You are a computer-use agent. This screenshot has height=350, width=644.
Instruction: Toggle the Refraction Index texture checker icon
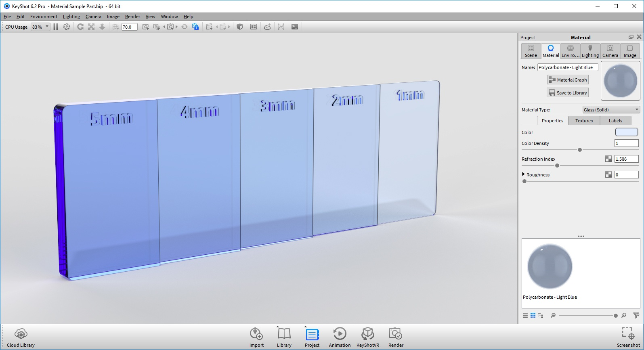click(x=608, y=159)
